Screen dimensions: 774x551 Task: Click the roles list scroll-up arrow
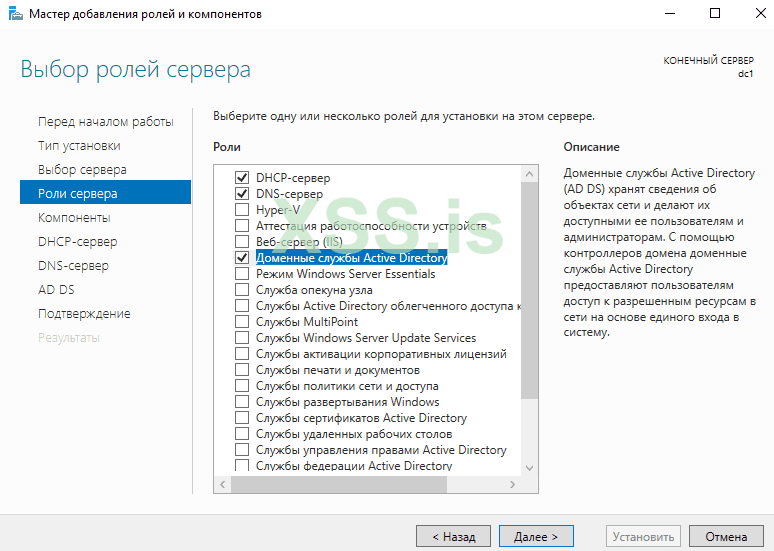[530, 174]
